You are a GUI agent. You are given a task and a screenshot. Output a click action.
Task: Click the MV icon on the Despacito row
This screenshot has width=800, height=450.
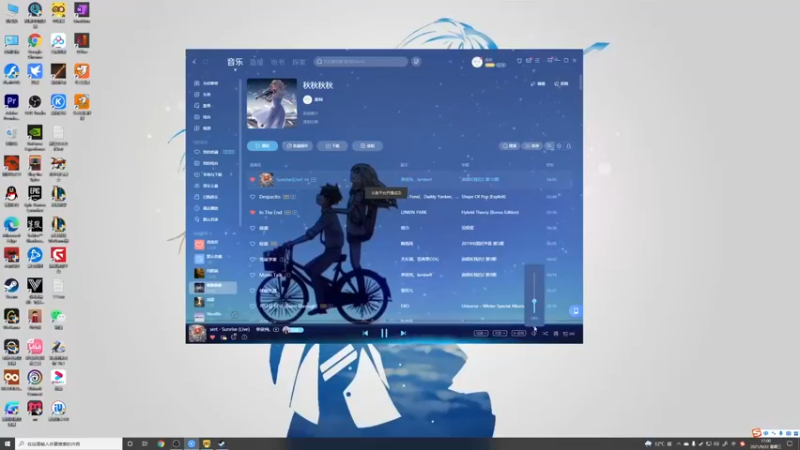coord(293,197)
